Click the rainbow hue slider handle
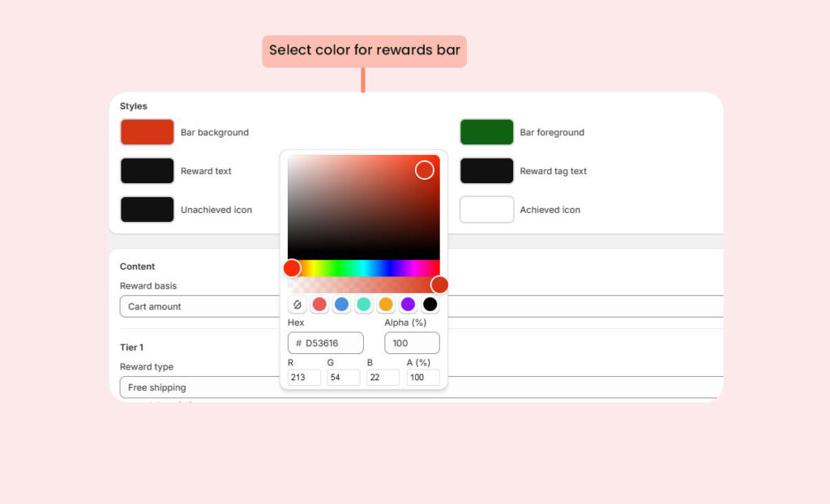Screen dimensions: 830x504 click(x=292, y=268)
